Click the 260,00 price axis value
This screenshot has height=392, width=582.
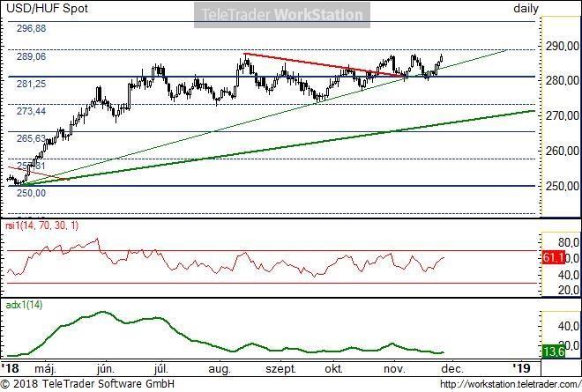tap(562, 151)
